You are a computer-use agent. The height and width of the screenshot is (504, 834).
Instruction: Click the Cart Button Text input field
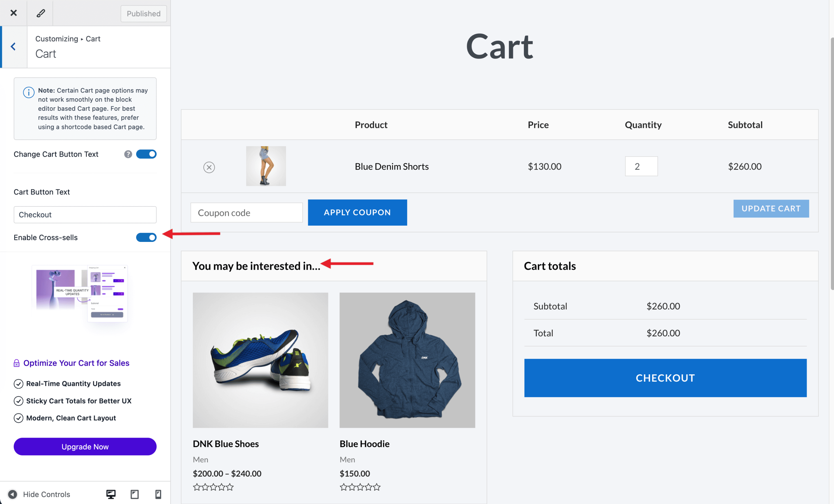click(85, 215)
